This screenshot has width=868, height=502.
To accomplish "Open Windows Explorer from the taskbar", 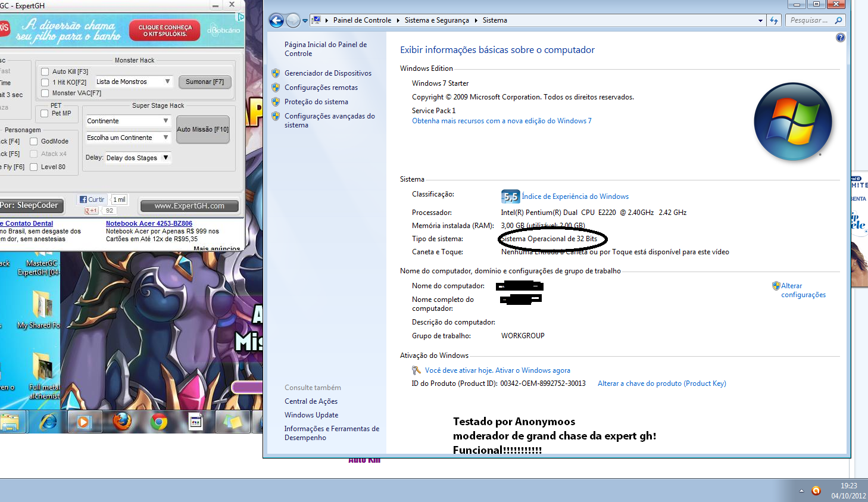I will coord(10,422).
